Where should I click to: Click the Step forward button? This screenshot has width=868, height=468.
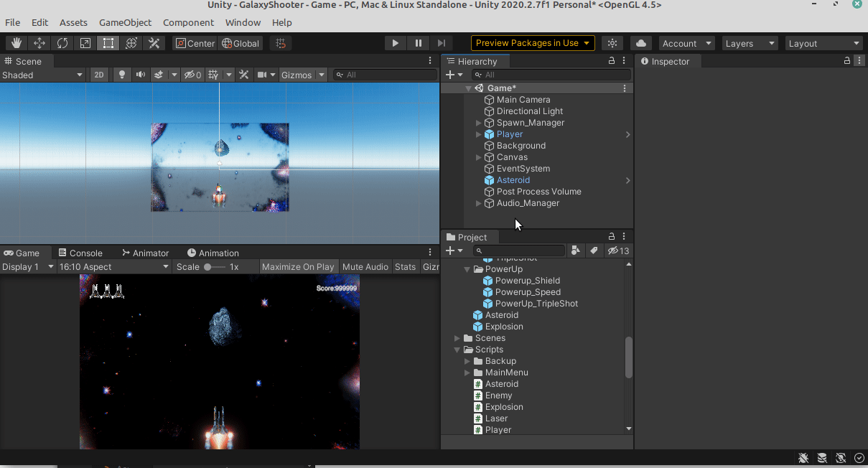[x=442, y=43]
